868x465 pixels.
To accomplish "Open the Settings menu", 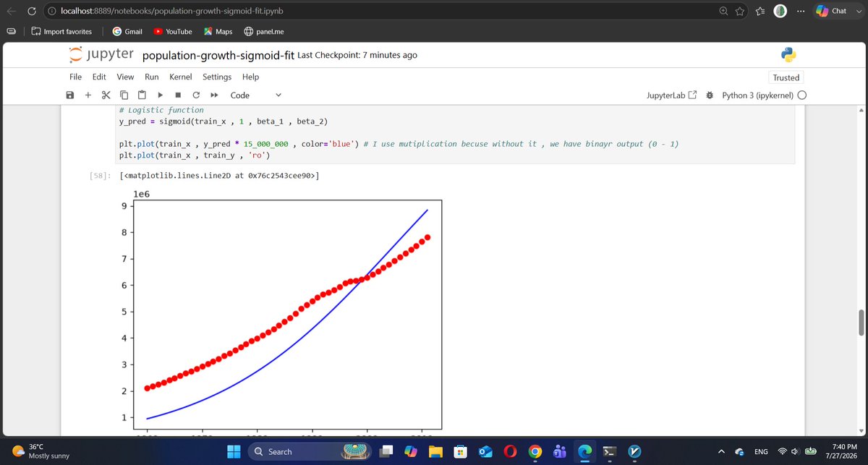I will click(x=217, y=77).
